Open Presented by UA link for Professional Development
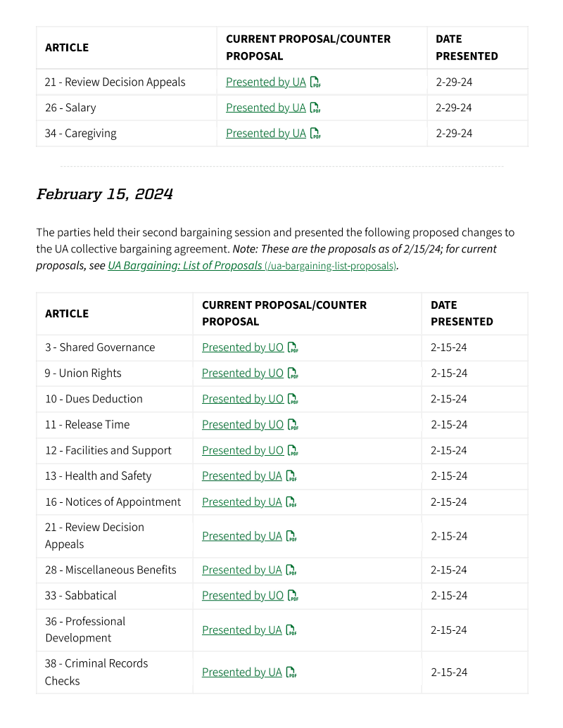 tap(241, 630)
